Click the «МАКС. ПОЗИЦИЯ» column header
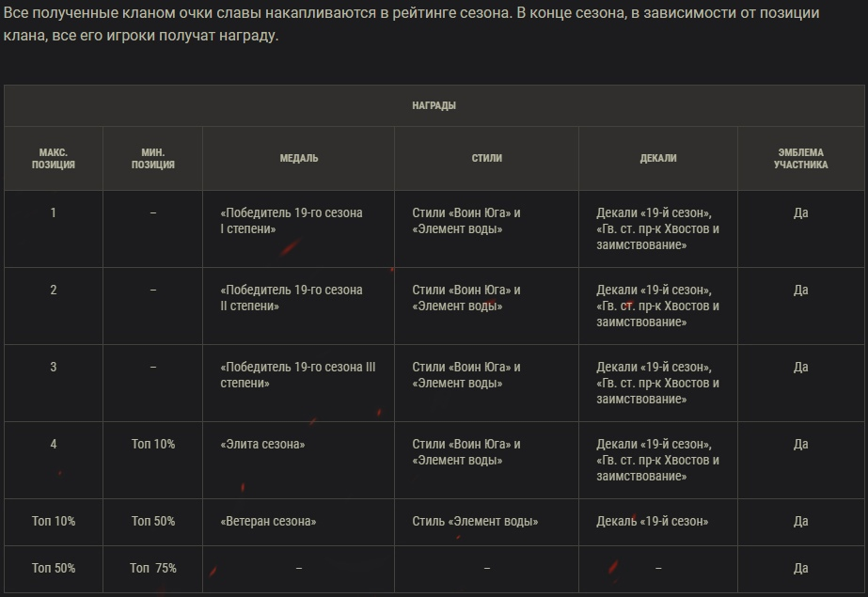This screenshot has height=597, width=868. click(53, 158)
